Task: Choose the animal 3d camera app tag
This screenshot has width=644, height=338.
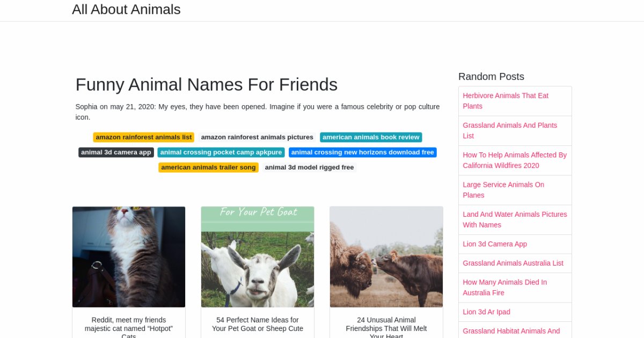Action: tap(116, 152)
